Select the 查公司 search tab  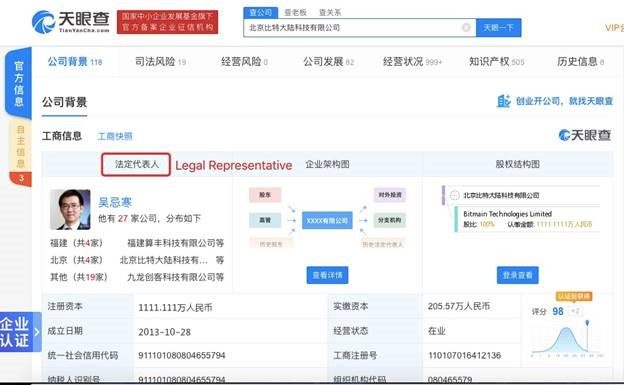tap(261, 12)
